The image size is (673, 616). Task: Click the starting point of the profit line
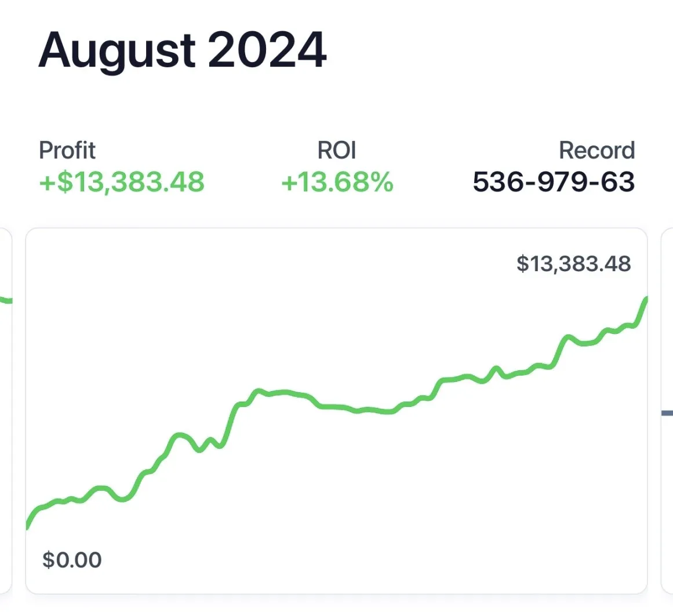pos(26,526)
